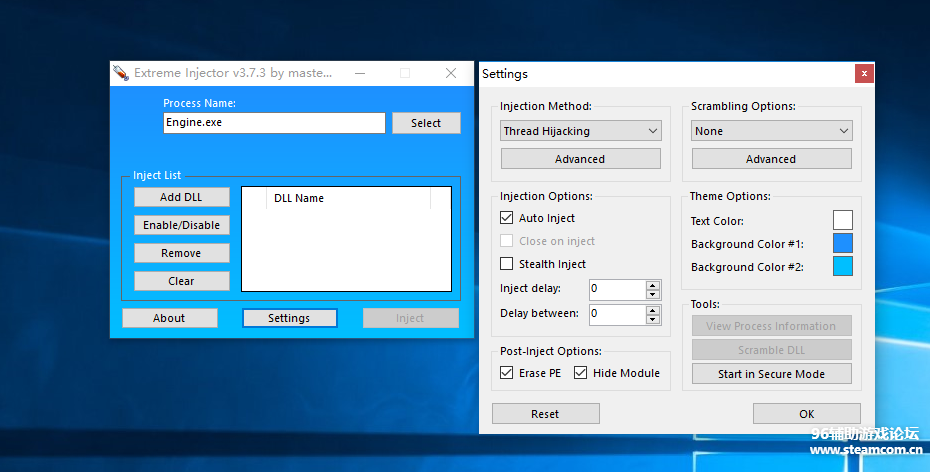Click the Inject delay number field

click(617, 289)
